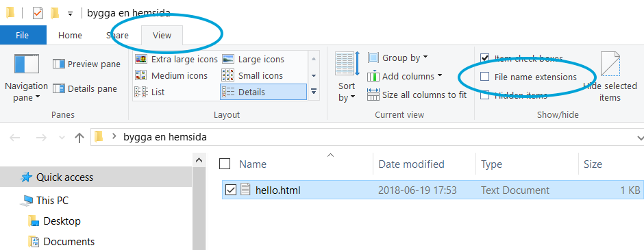Choose List layout
644x250 pixels.
150,92
